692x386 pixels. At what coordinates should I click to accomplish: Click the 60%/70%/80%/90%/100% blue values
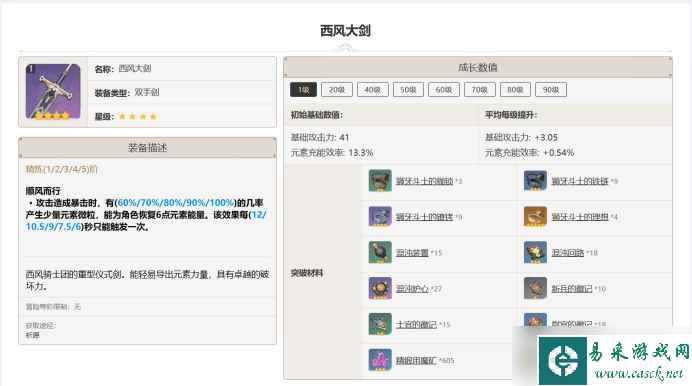(x=176, y=203)
